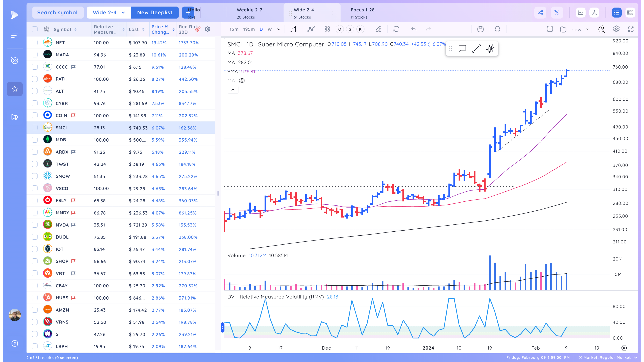Click the alert bell icon
Viewport: 644px width, 362px height.
[498, 29]
